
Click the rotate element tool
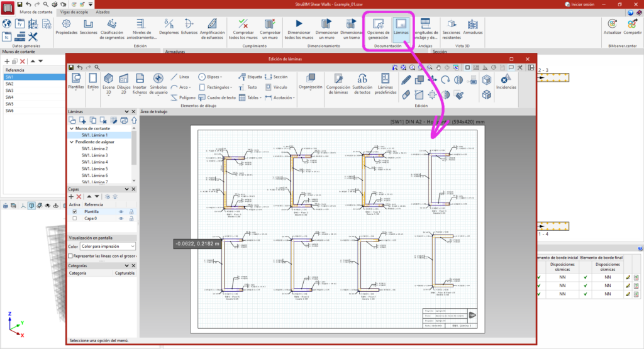tap(445, 80)
